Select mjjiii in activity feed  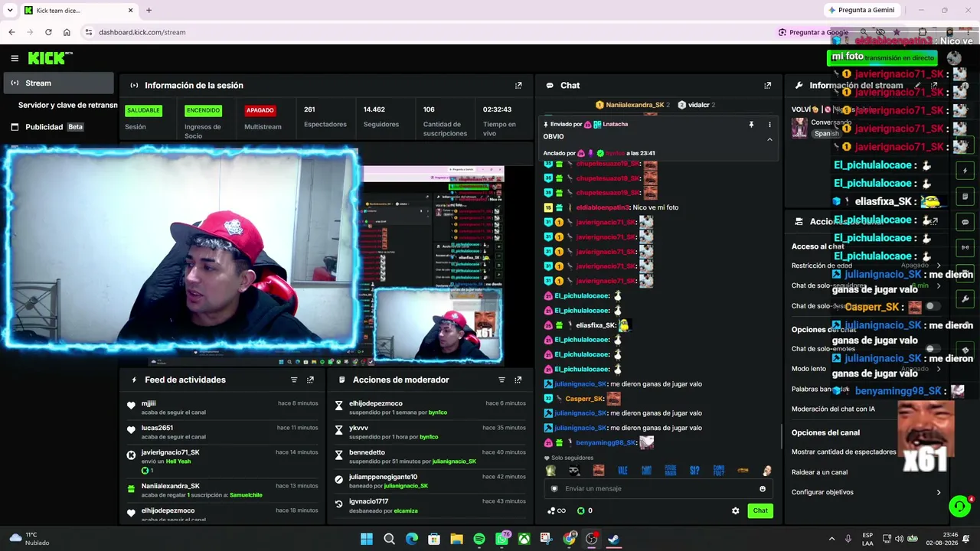coord(149,403)
